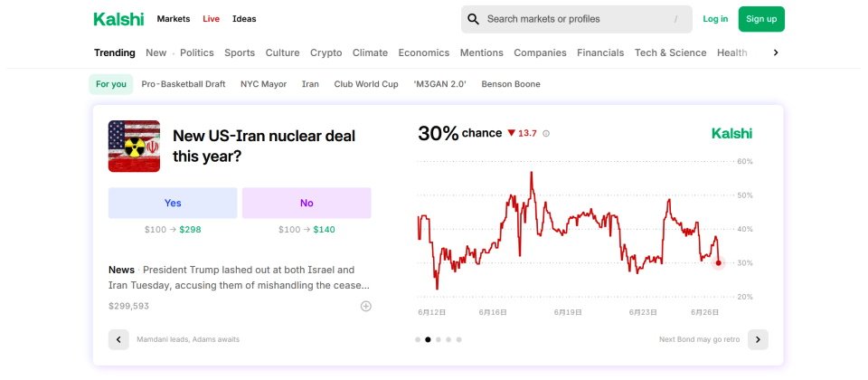868x380 pixels.
Task: Click the green Kalshi chart watermark
Action: [x=731, y=134]
